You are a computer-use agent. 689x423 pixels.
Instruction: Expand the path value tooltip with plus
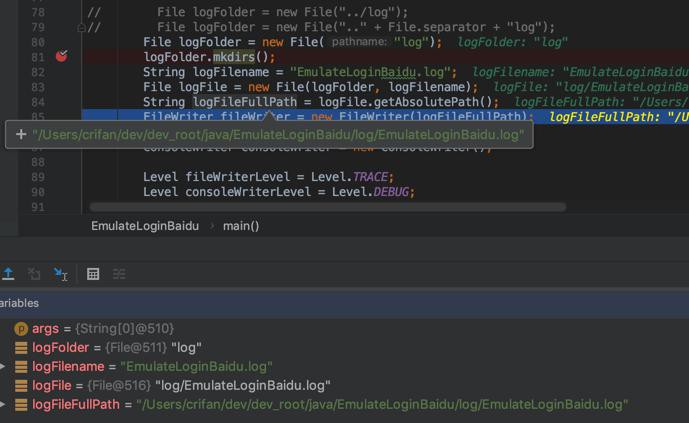pyautogui.click(x=21, y=134)
